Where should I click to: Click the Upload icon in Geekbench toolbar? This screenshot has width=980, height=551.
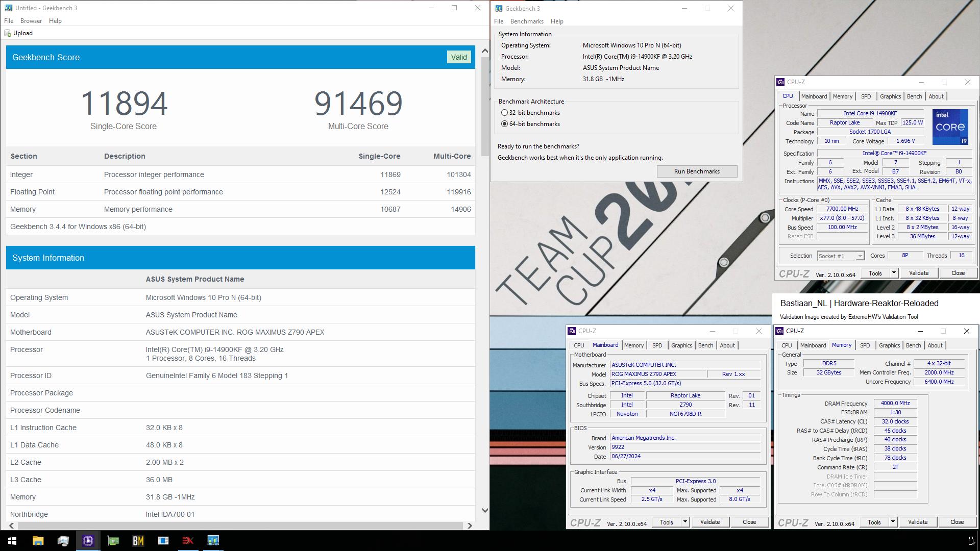(x=8, y=33)
